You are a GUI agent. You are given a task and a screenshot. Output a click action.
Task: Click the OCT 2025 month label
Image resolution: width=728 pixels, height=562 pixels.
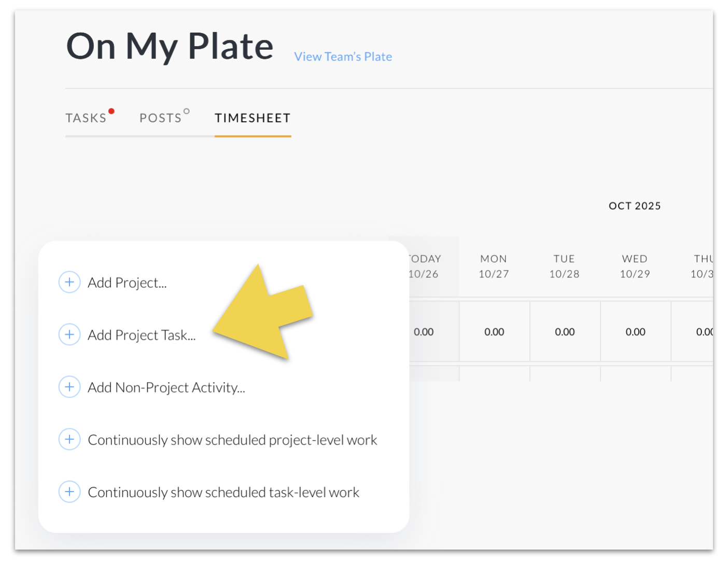point(635,206)
